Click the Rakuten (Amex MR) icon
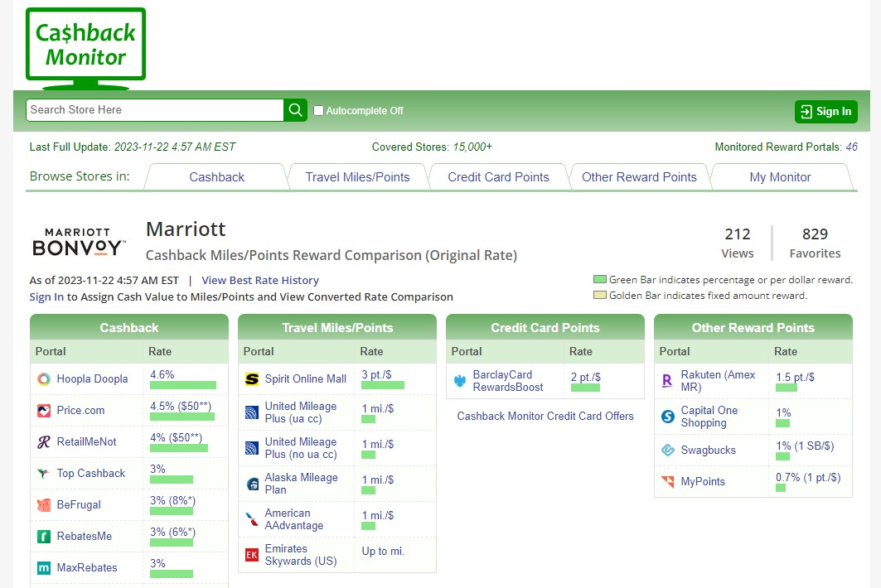The image size is (881, 588). 667,381
